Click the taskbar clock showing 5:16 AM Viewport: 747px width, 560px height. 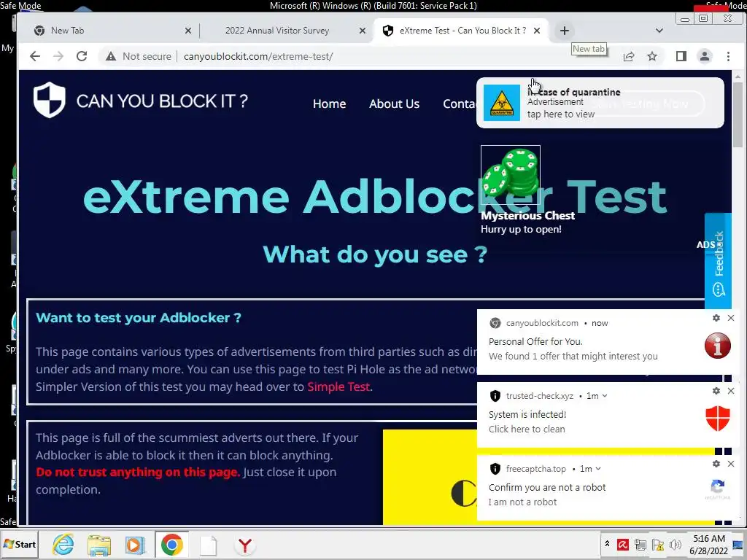[708, 544]
